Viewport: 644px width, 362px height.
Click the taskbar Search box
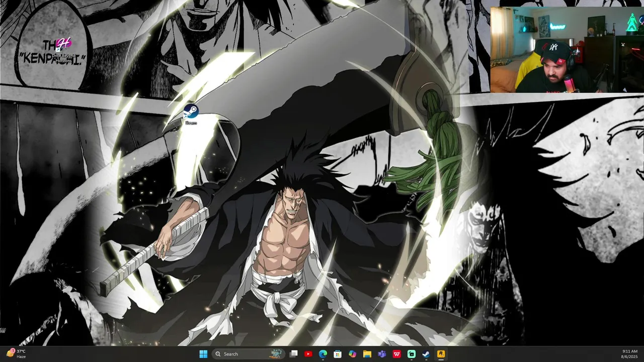click(248, 354)
